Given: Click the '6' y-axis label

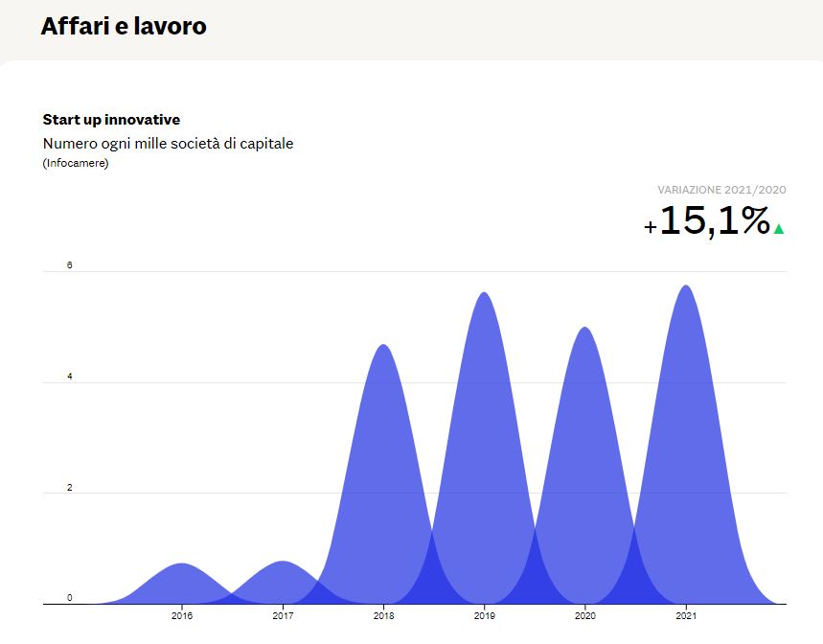Looking at the screenshot, I should click(69, 265).
